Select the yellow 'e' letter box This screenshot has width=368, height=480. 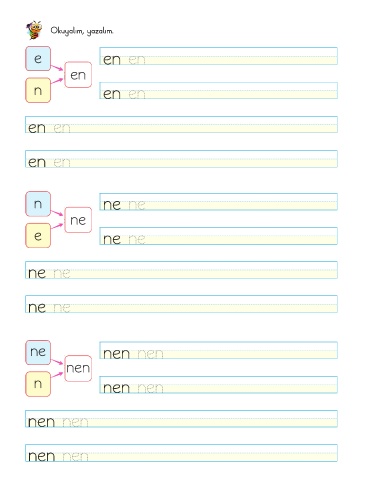click(38, 236)
